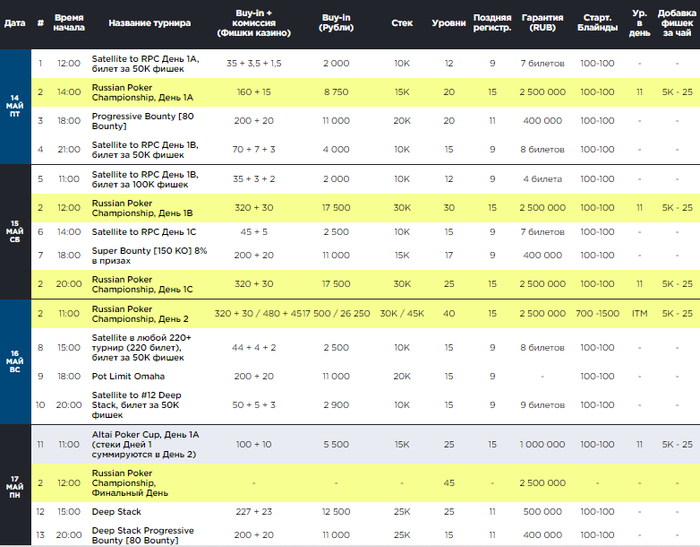Screen dimensions: 700x547
Task: Click the 'Добавка фишек за чай' header
Action: point(677,23)
